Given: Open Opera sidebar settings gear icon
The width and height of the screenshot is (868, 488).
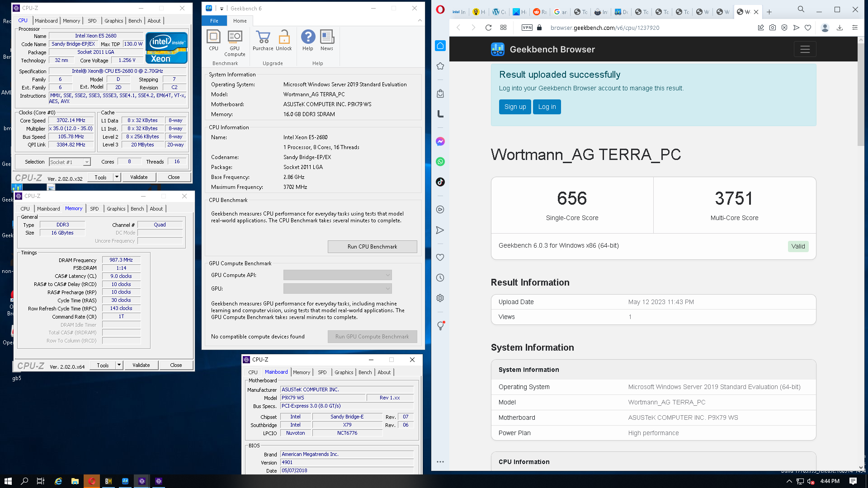Looking at the screenshot, I should click(x=440, y=298).
